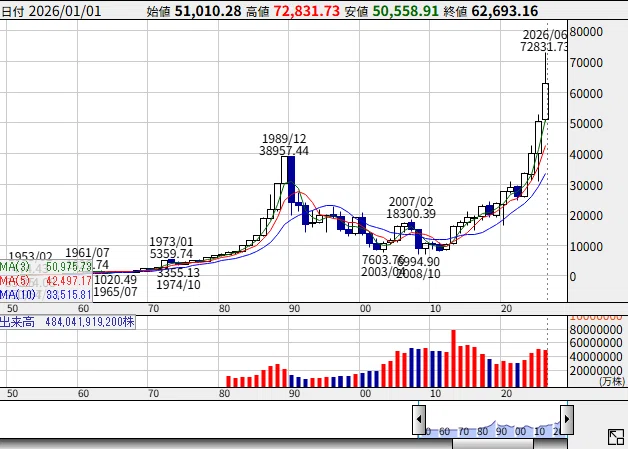Click the high price 高値 72,831.73 in the header
The width and height of the screenshot is (628, 449).
(293, 11)
